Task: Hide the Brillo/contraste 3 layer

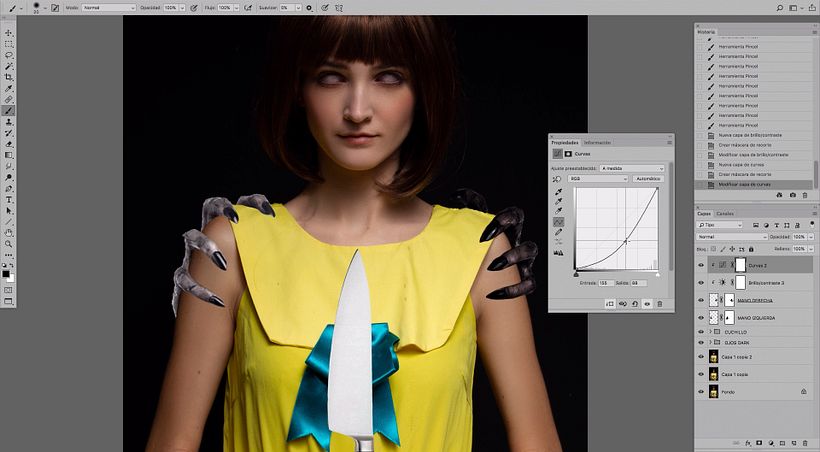Action: (701, 282)
